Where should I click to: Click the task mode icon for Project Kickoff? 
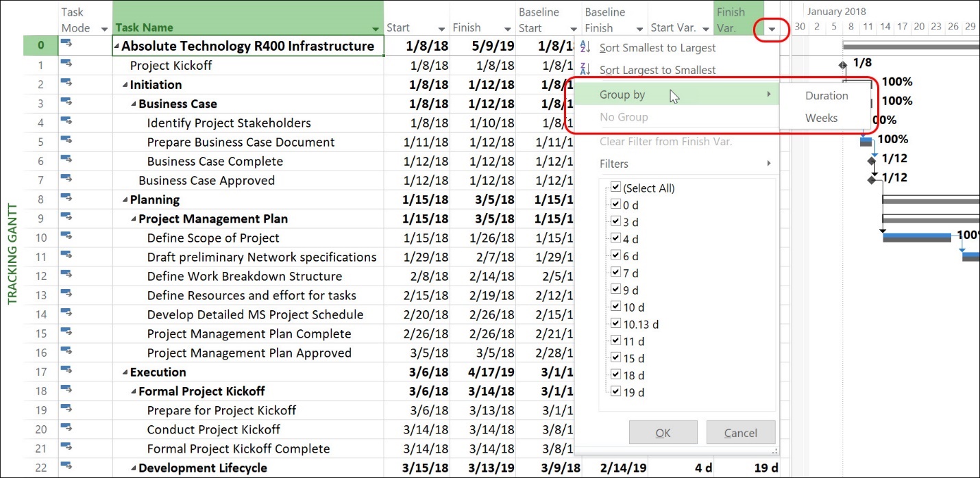click(66, 63)
